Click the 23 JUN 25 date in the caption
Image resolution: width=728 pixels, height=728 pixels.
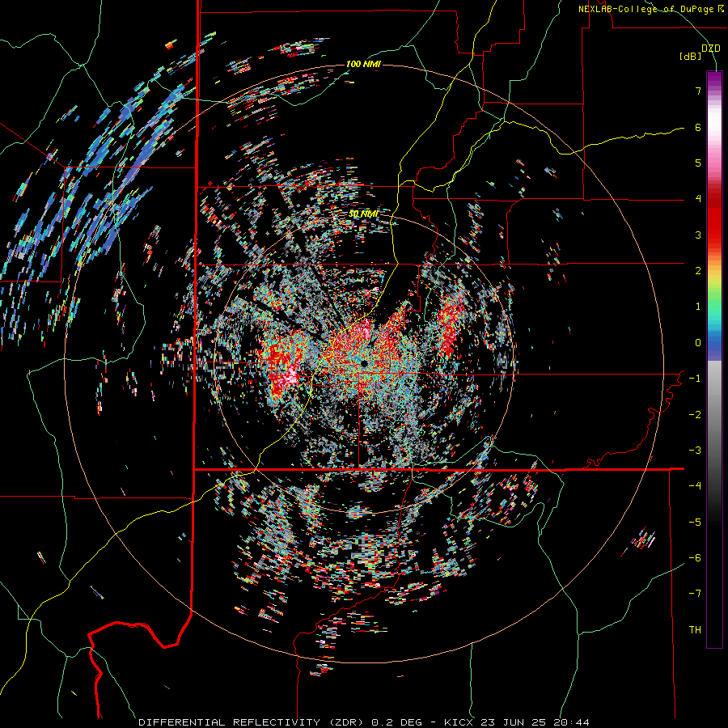pyautogui.click(x=515, y=722)
